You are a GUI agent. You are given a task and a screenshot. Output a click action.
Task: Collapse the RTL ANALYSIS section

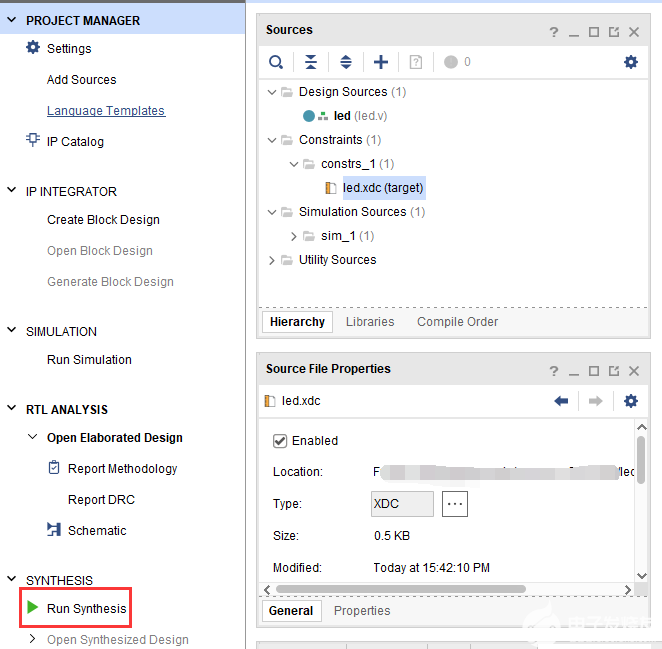pyautogui.click(x=11, y=409)
